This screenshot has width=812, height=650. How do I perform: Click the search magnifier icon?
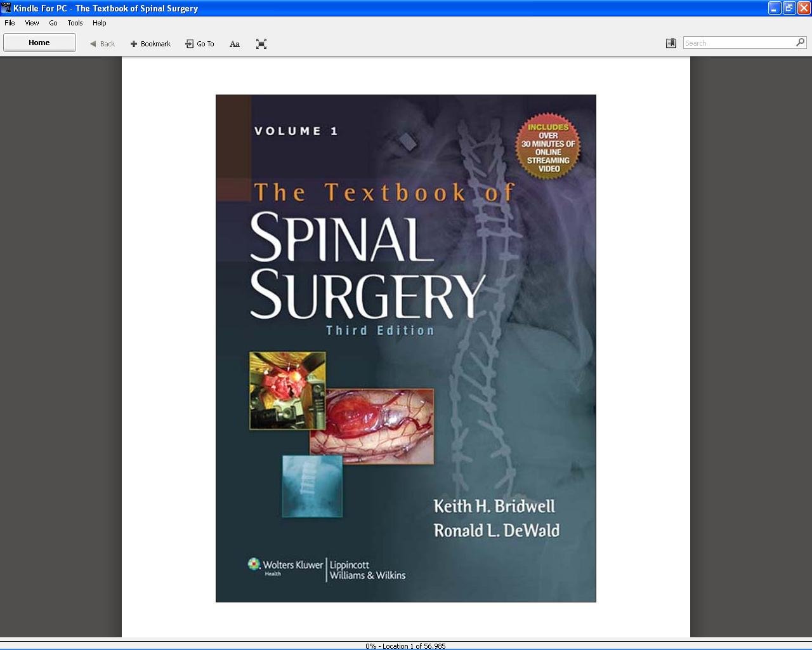(x=801, y=43)
